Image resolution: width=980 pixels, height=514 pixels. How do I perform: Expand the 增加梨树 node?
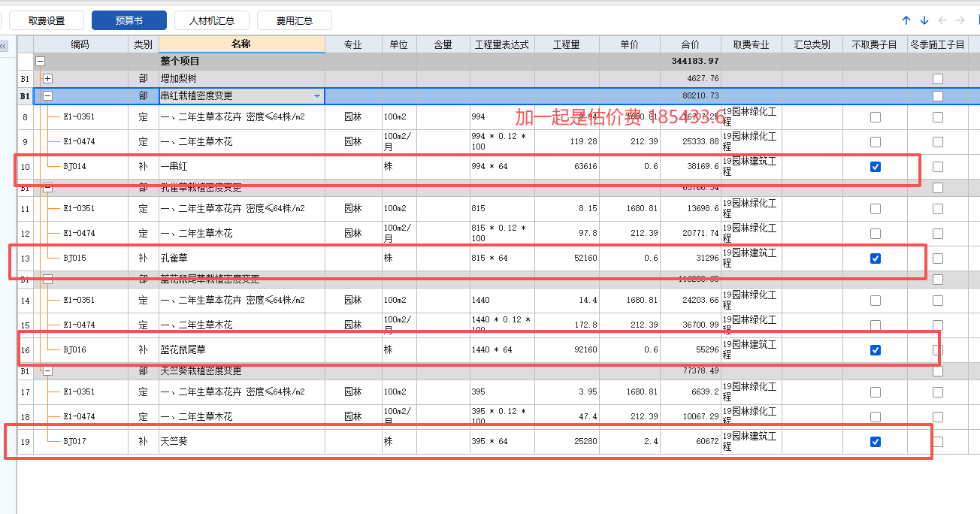[x=47, y=78]
